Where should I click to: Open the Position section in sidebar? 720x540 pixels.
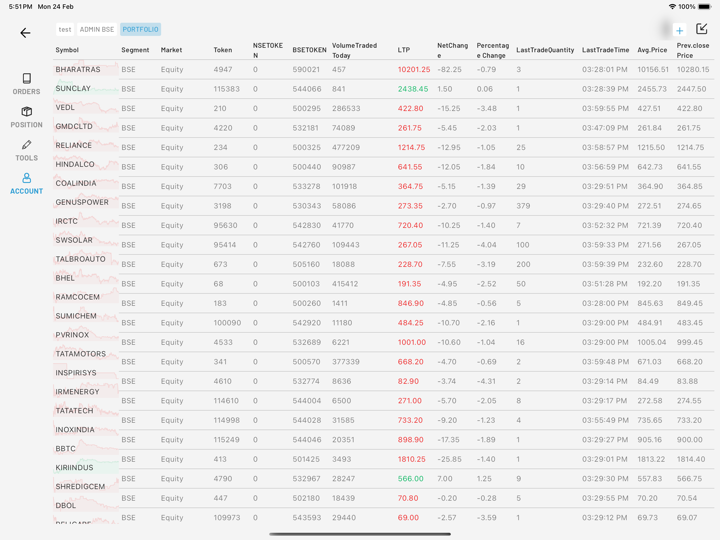pos(26,117)
